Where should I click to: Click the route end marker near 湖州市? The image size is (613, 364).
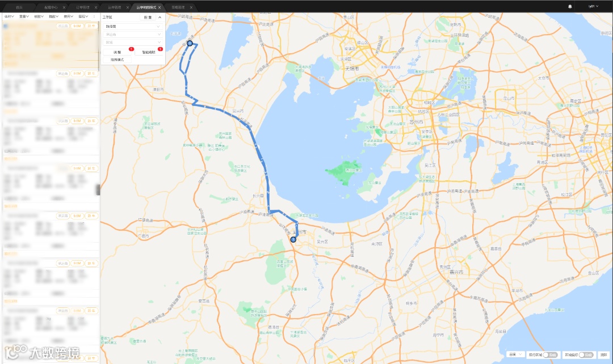tap(293, 239)
